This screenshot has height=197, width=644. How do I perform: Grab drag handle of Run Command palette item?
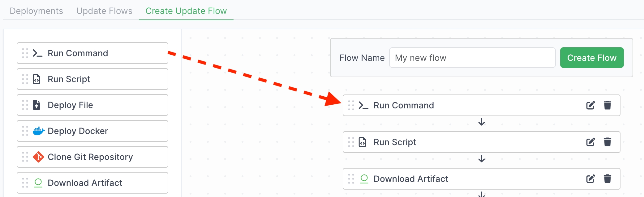pos(25,53)
